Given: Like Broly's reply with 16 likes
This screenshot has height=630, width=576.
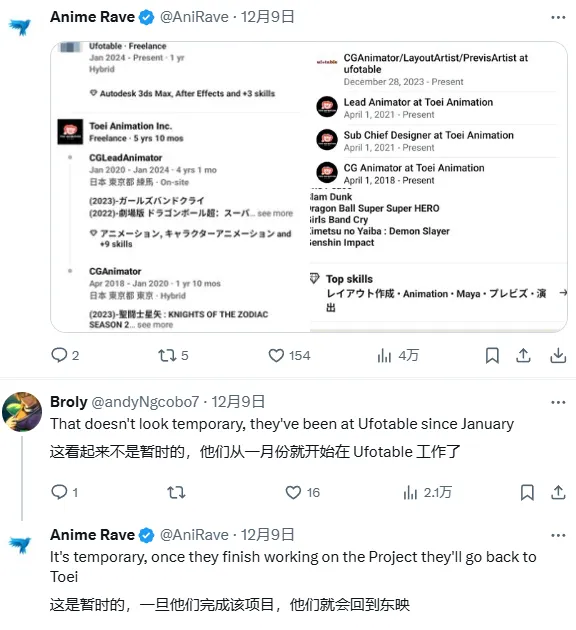Looking at the screenshot, I should [302, 492].
